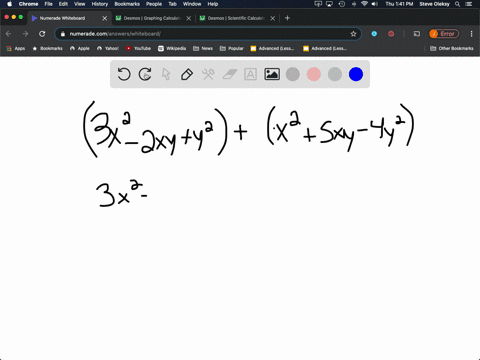Click Steve Oleksy user name
480x360 pixels.
point(434,4)
